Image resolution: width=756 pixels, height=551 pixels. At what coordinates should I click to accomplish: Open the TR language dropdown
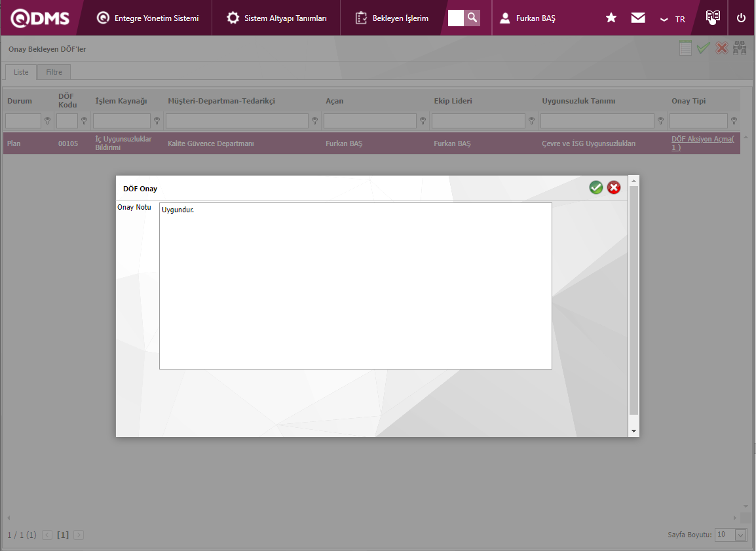click(x=673, y=19)
